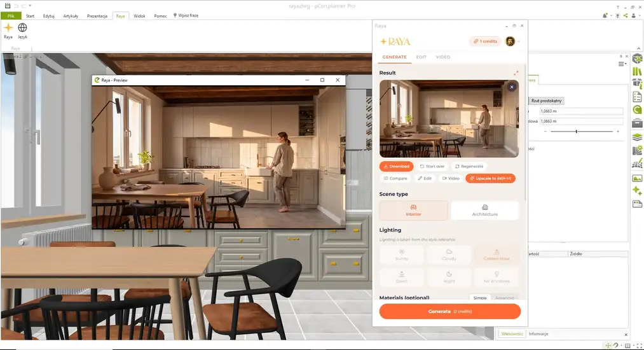Viewport: 644px width, 350px height.
Task: Click the Regenerate button
Action: click(x=469, y=166)
